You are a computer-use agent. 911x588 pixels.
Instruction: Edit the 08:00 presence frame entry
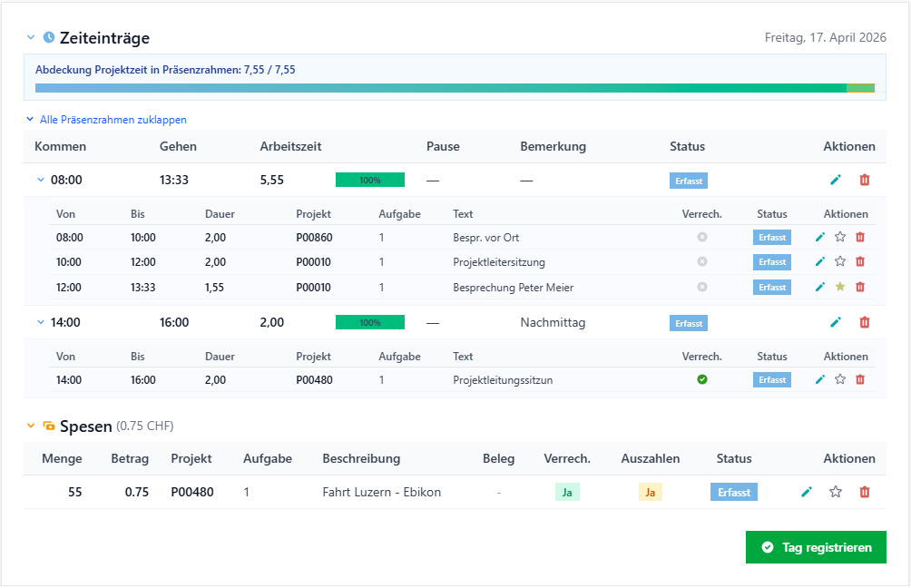(836, 180)
